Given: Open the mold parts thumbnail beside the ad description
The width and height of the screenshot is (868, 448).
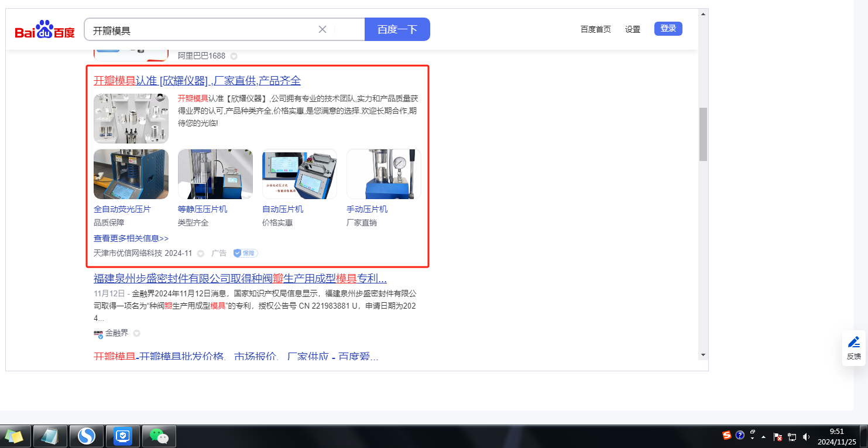Looking at the screenshot, I should pos(131,118).
